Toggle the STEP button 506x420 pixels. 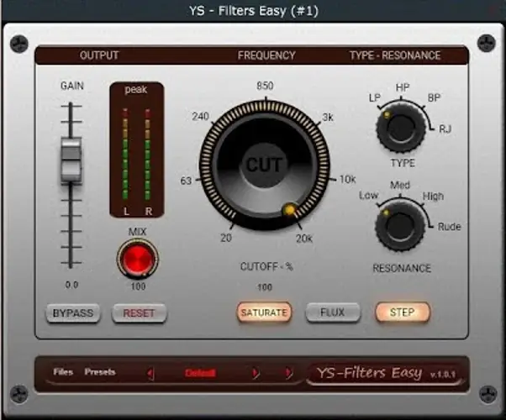click(402, 312)
